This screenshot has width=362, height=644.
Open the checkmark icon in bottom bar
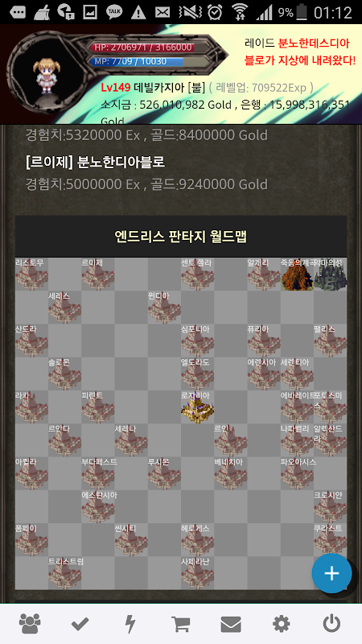pyautogui.click(x=80, y=625)
